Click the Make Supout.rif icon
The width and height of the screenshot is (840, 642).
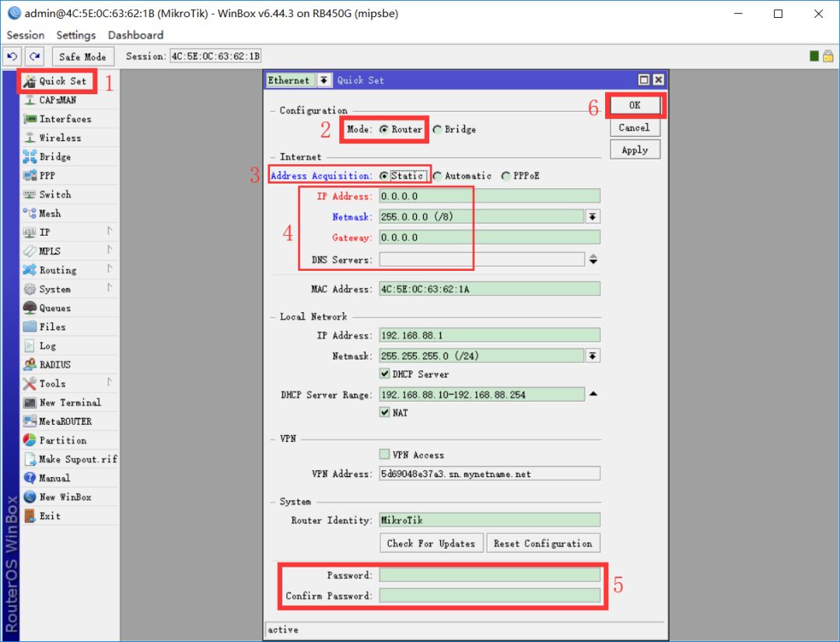[x=30, y=459]
